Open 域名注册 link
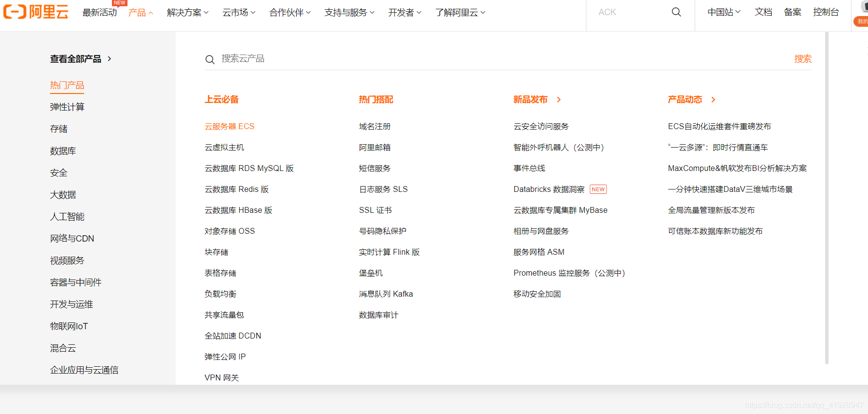This screenshot has height=414, width=868. 375,127
